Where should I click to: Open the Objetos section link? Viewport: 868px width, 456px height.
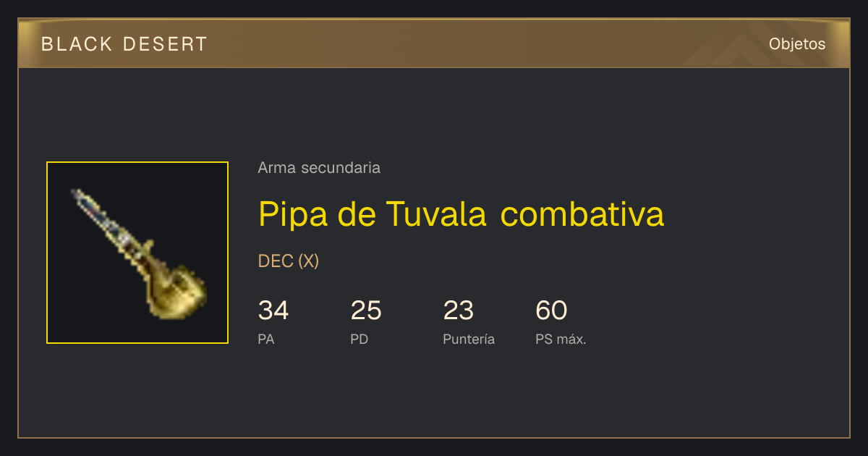[x=797, y=43]
